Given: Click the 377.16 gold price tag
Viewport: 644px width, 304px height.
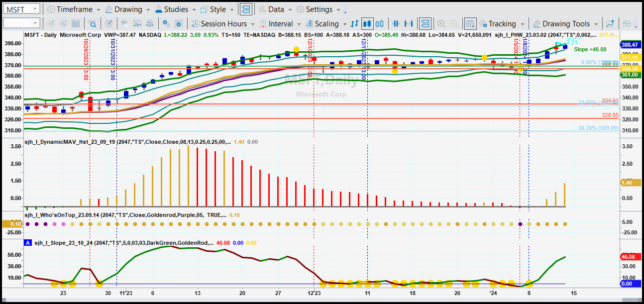Looking at the screenshot, I should coord(630,57).
